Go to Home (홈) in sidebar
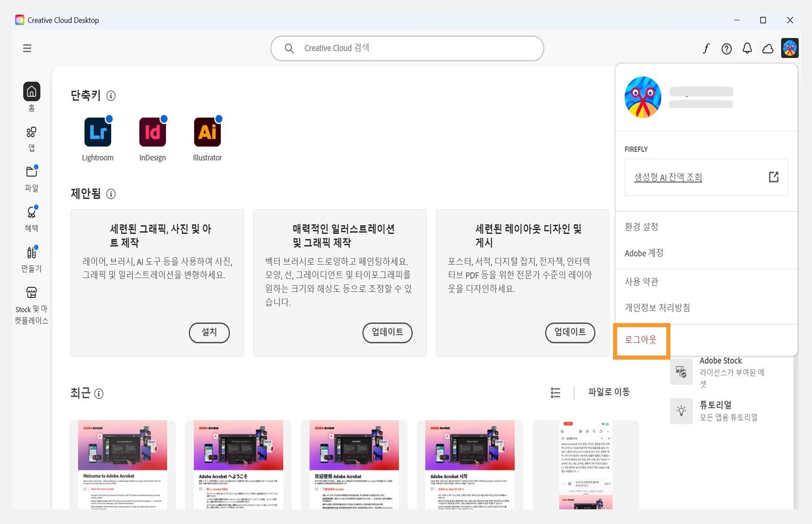This screenshot has height=524, width=812. (x=31, y=97)
